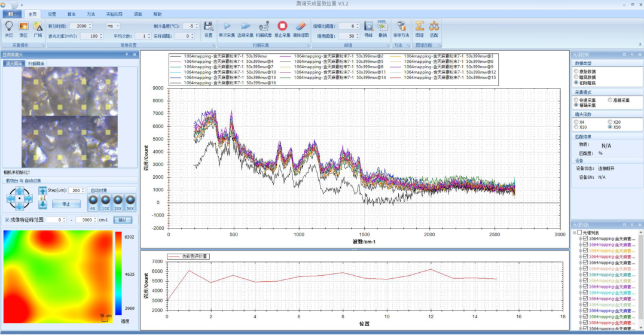Click the rainbow intensity color scale bar
Viewport: 644px width, 335px height.
(118, 274)
